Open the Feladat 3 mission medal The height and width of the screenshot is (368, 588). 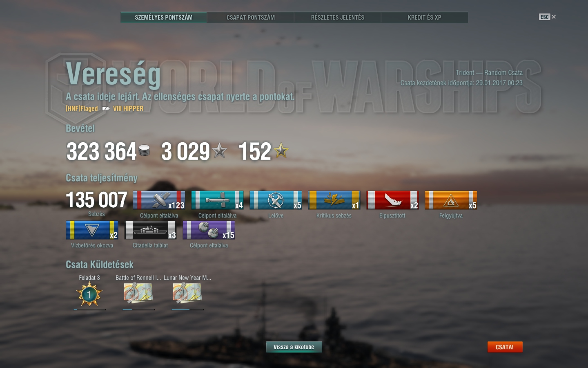[89, 294]
